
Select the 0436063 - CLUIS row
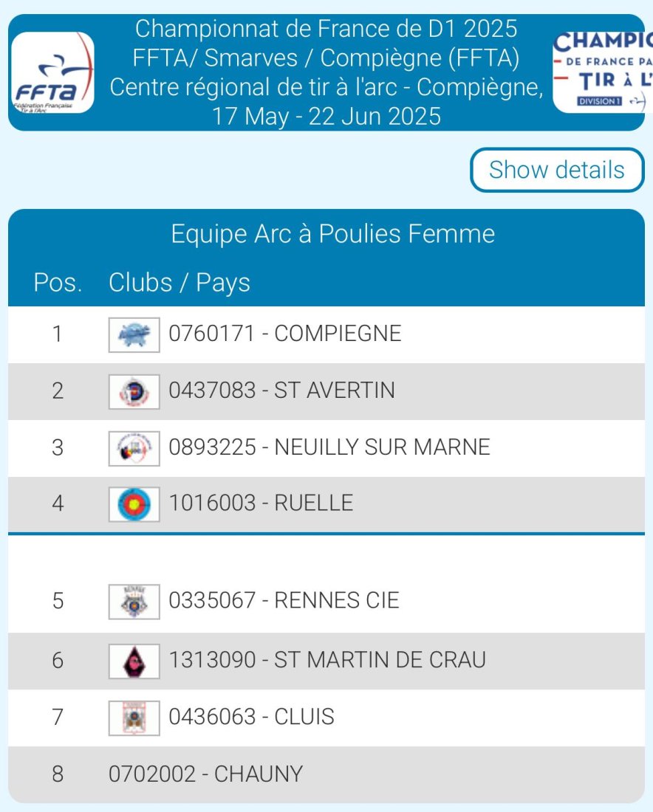click(326, 718)
